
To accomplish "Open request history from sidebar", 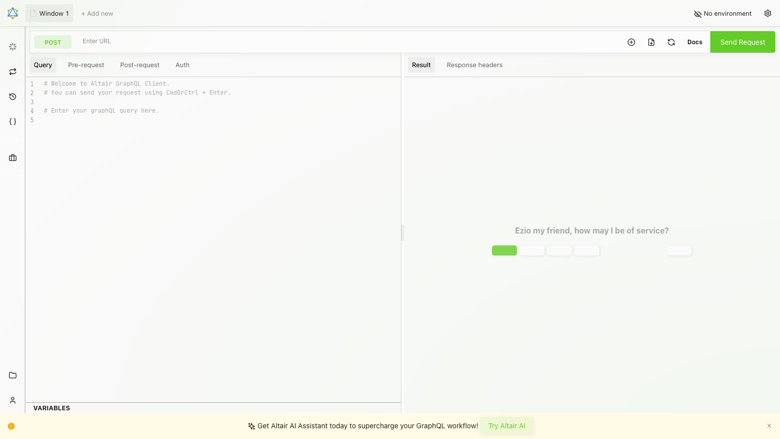I will coord(13,96).
